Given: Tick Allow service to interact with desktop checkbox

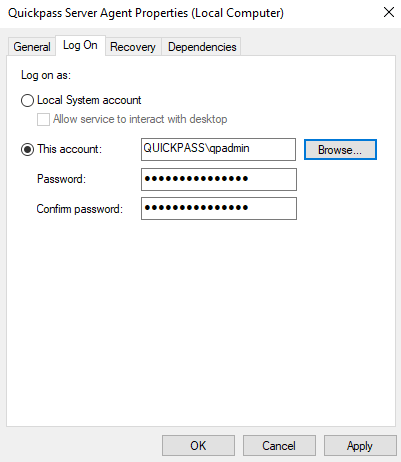Looking at the screenshot, I should click(43, 119).
